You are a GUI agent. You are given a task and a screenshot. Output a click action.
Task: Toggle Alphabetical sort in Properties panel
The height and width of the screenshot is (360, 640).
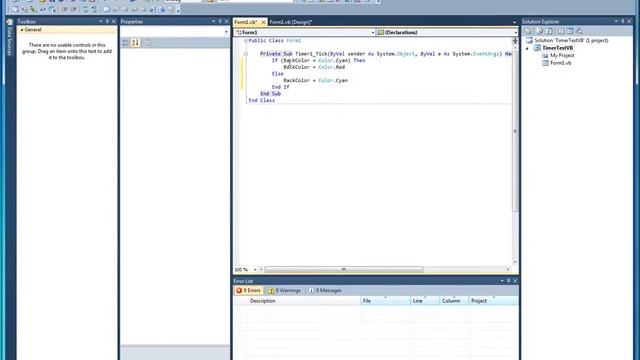(136, 42)
